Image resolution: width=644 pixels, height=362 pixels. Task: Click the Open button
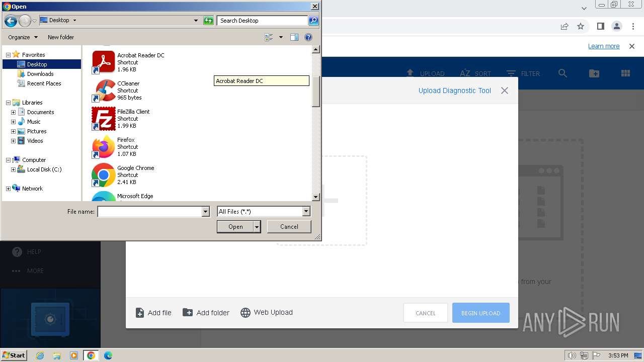point(235,227)
